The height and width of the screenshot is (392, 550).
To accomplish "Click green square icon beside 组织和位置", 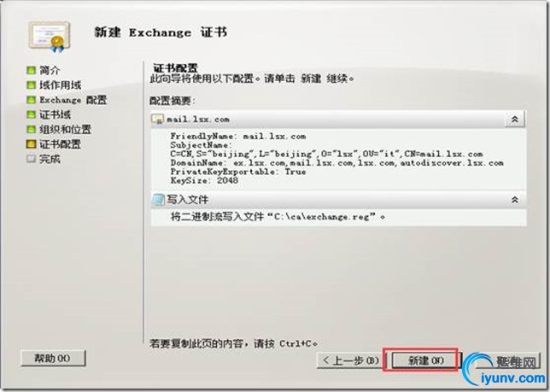I will [x=32, y=129].
